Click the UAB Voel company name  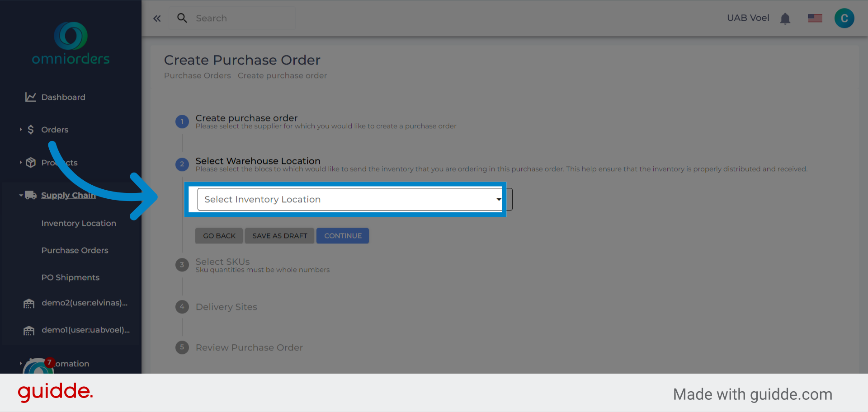[x=748, y=18]
